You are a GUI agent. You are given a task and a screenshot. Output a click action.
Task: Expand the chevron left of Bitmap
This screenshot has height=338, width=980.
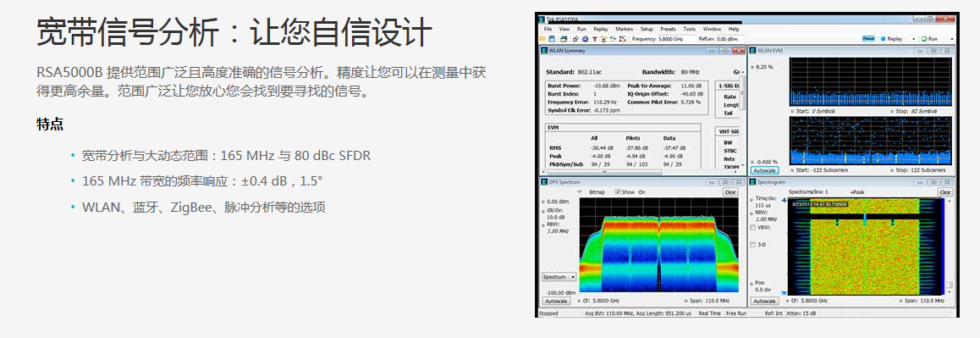pos(580,191)
